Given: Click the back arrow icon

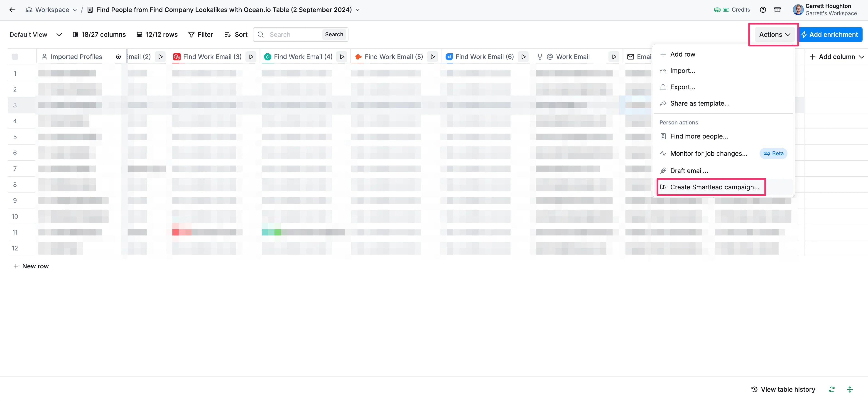Looking at the screenshot, I should coord(12,10).
